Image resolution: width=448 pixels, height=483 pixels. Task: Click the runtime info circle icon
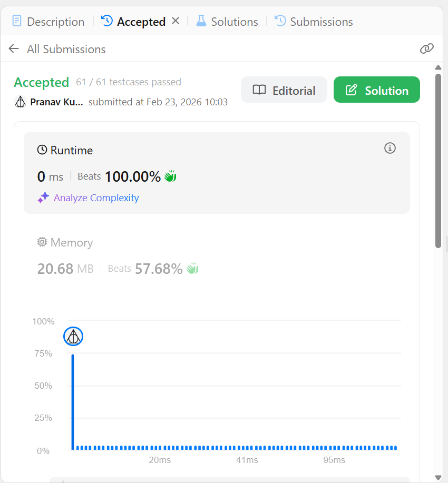coord(389,148)
